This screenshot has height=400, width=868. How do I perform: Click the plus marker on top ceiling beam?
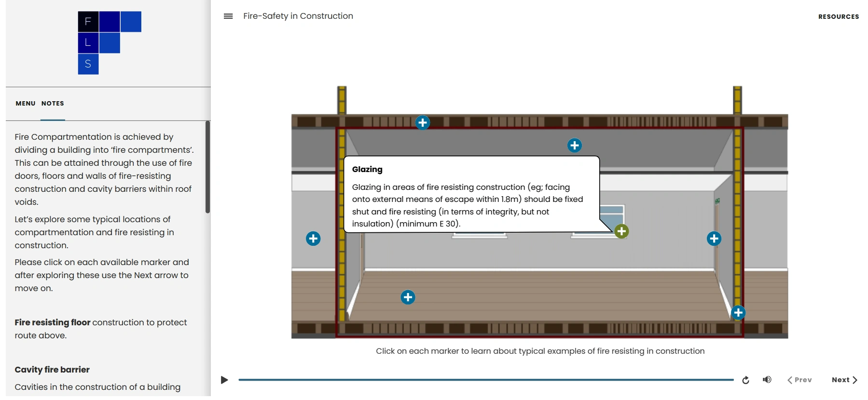[x=423, y=122]
